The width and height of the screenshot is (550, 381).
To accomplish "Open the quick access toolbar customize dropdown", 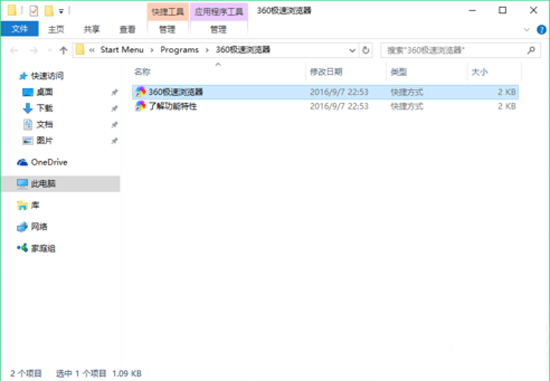I will click(x=61, y=12).
